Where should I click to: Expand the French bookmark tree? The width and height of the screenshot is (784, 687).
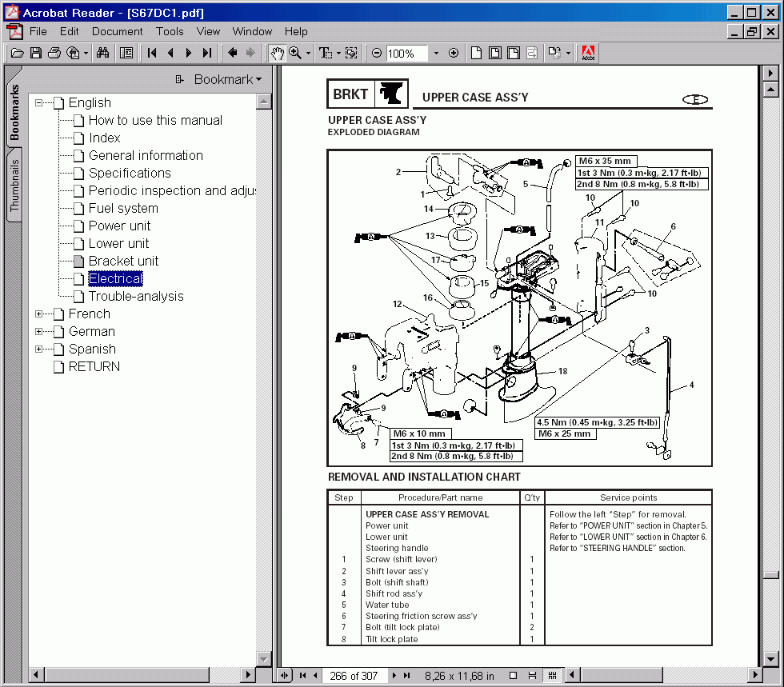pyautogui.click(x=38, y=314)
